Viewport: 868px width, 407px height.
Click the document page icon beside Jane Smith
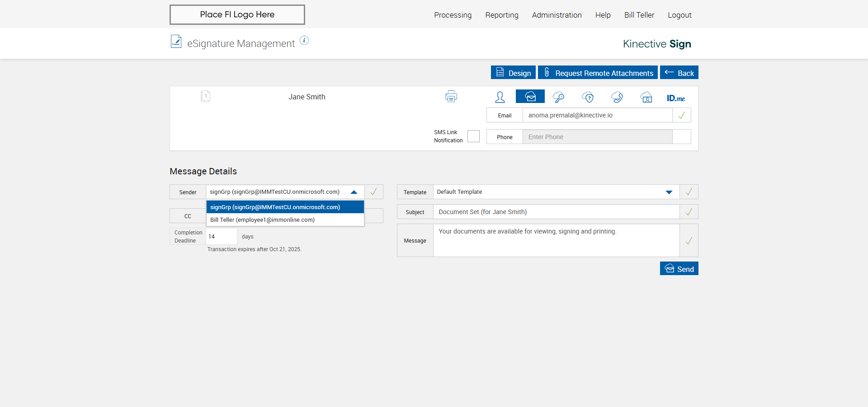[x=205, y=96]
